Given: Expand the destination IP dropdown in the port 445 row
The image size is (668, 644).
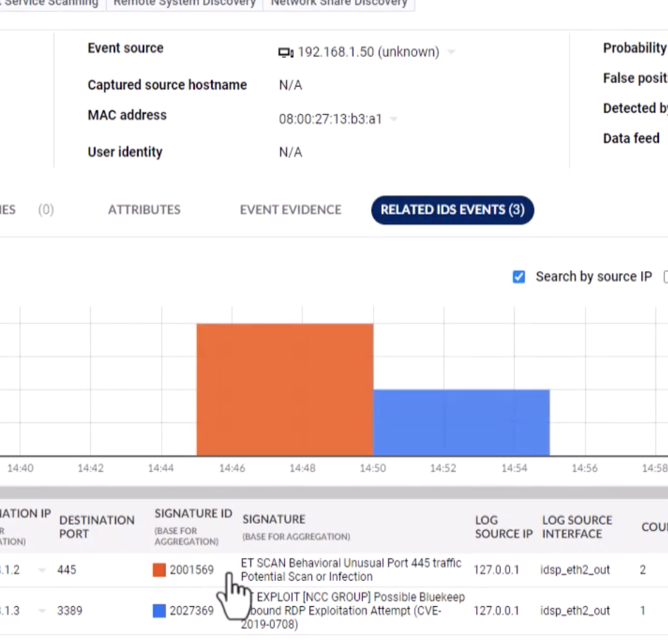Looking at the screenshot, I should click(42, 570).
